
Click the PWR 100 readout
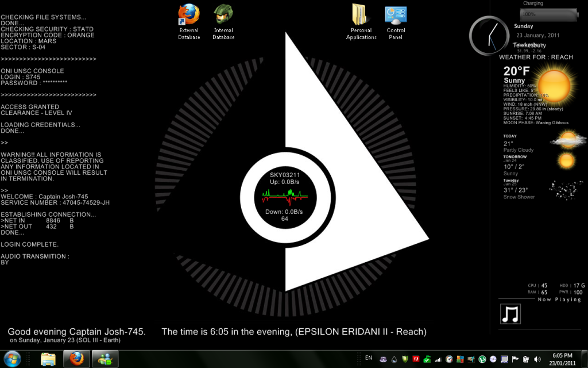(571, 292)
